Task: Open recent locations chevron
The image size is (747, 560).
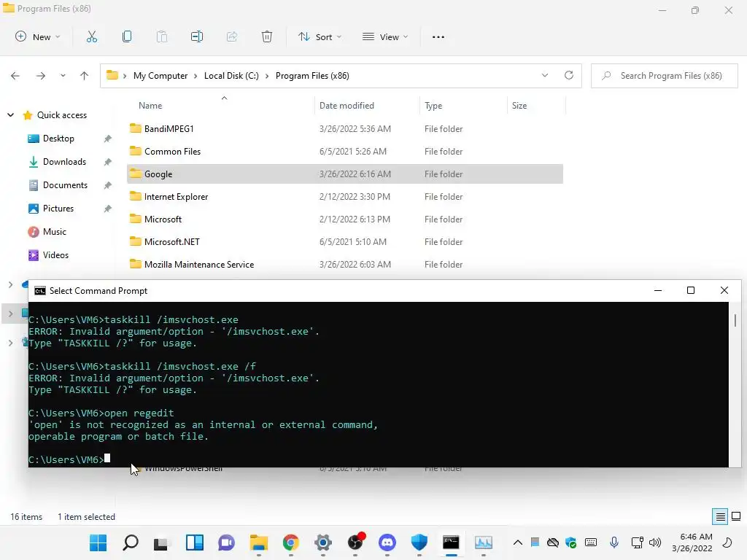Action: [x=63, y=76]
